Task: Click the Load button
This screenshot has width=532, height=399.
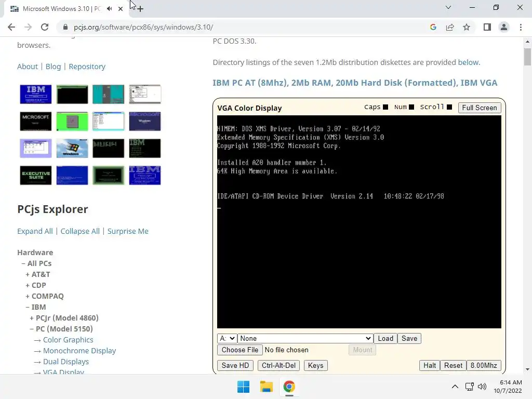Action: coord(385,338)
